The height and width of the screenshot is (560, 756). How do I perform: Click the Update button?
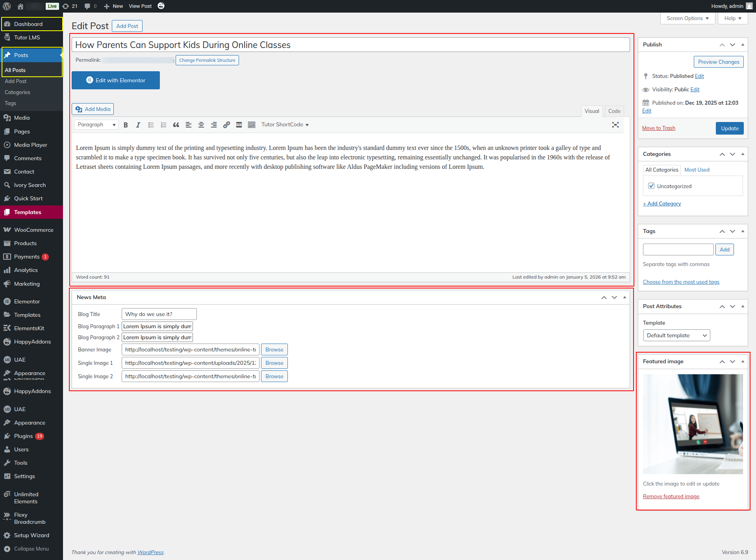coord(729,128)
